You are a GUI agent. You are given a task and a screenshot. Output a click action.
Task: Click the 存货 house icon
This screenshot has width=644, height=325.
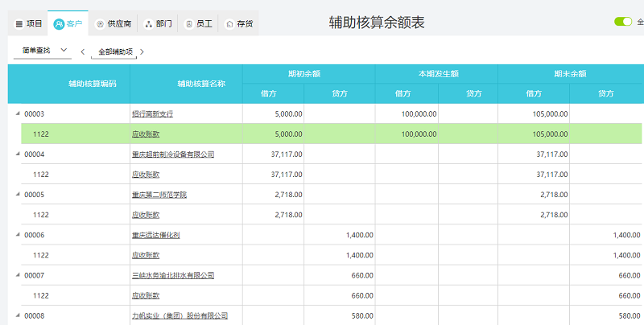click(229, 24)
